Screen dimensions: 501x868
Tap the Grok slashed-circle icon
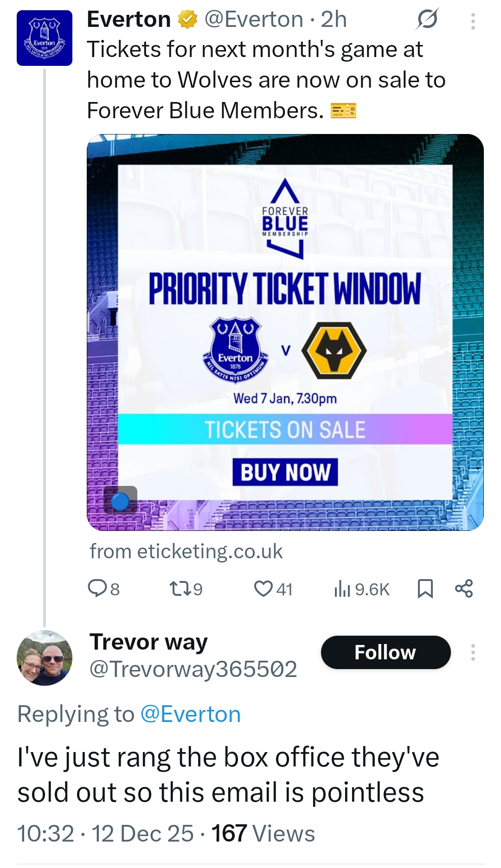(427, 19)
